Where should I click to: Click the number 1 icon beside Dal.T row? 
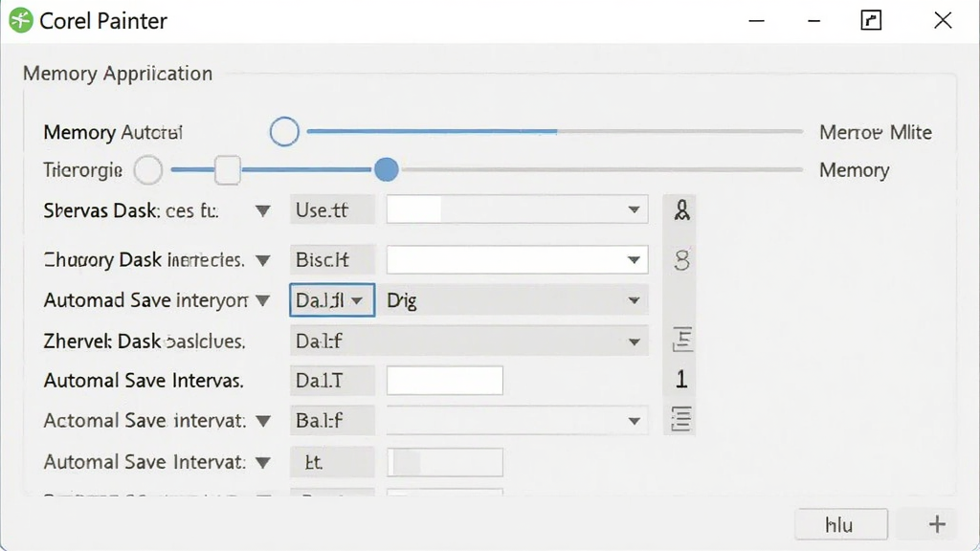[x=681, y=379]
